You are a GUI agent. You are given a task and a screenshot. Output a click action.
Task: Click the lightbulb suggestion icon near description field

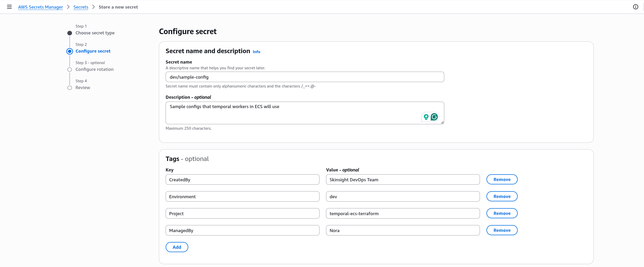click(x=426, y=117)
